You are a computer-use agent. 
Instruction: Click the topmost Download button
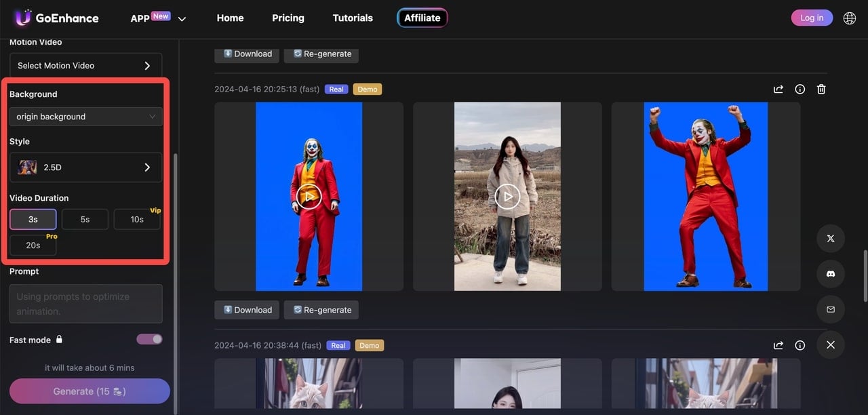pos(247,54)
